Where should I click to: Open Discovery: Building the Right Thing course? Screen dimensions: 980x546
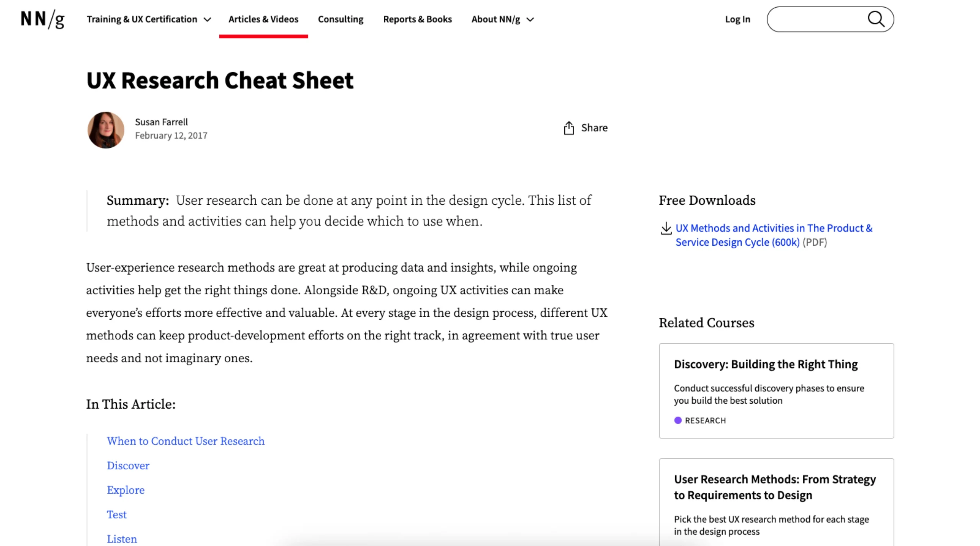coord(766,364)
